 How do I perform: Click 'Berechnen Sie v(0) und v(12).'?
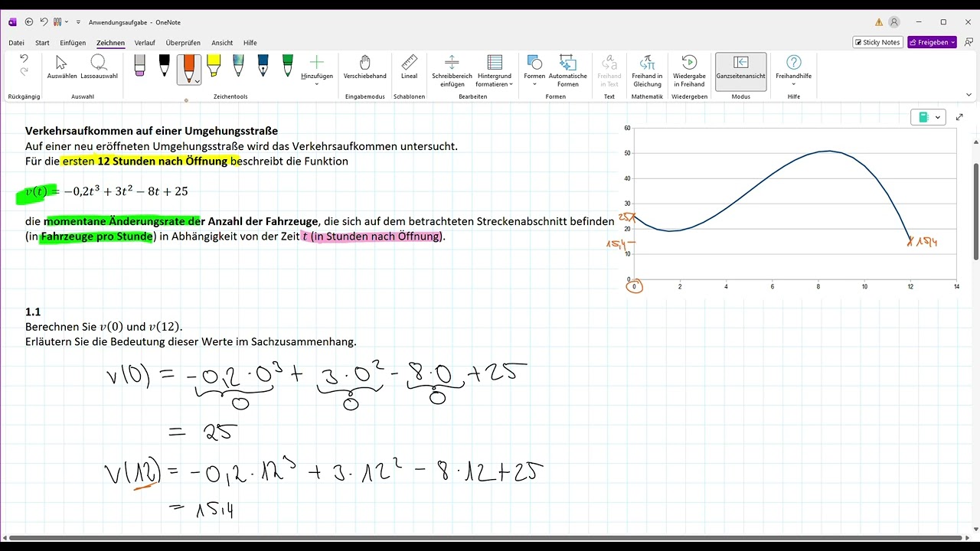click(x=104, y=327)
